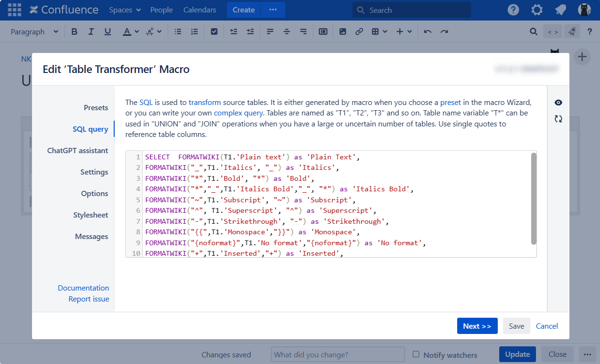Open the help question mark icon

[x=513, y=10]
